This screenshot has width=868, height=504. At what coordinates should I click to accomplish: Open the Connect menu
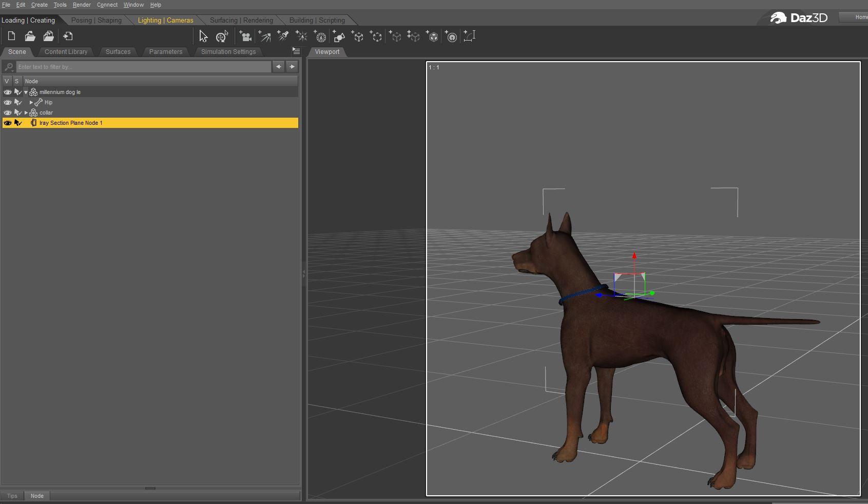click(x=107, y=5)
